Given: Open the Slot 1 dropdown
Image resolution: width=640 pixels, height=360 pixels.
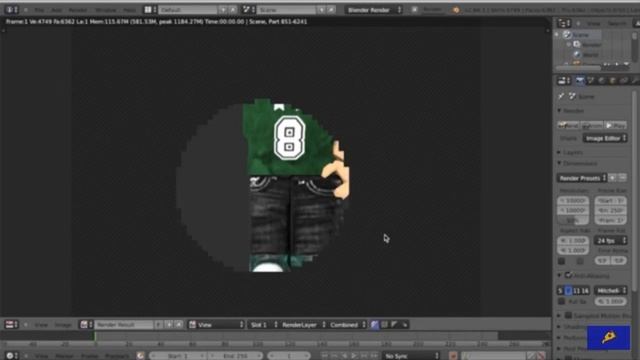Looking at the screenshot, I should coord(263,325).
